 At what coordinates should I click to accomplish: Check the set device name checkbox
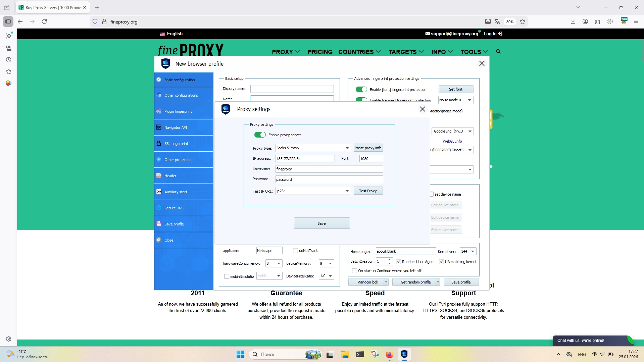click(432, 194)
